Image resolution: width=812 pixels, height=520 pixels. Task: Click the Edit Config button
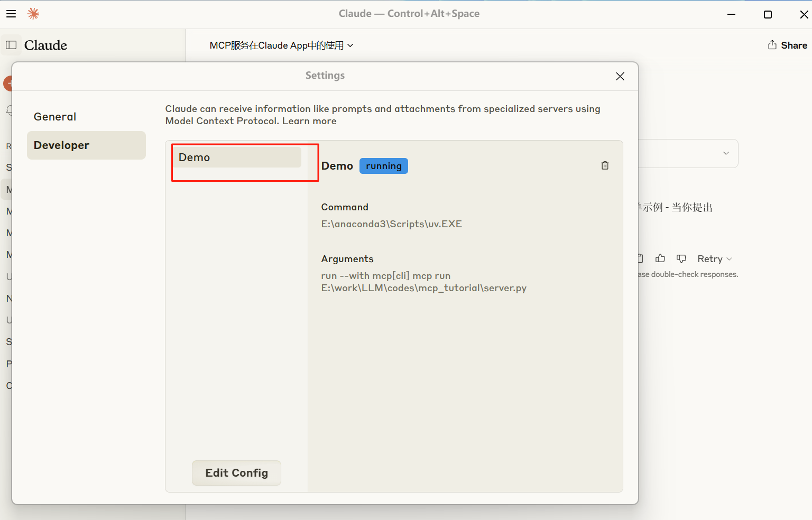236,473
